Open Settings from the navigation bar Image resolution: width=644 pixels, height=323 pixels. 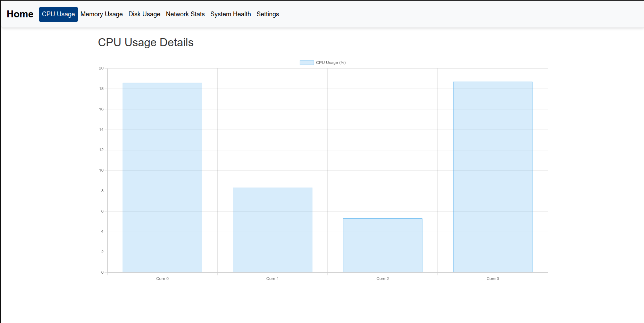[x=268, y=14]
